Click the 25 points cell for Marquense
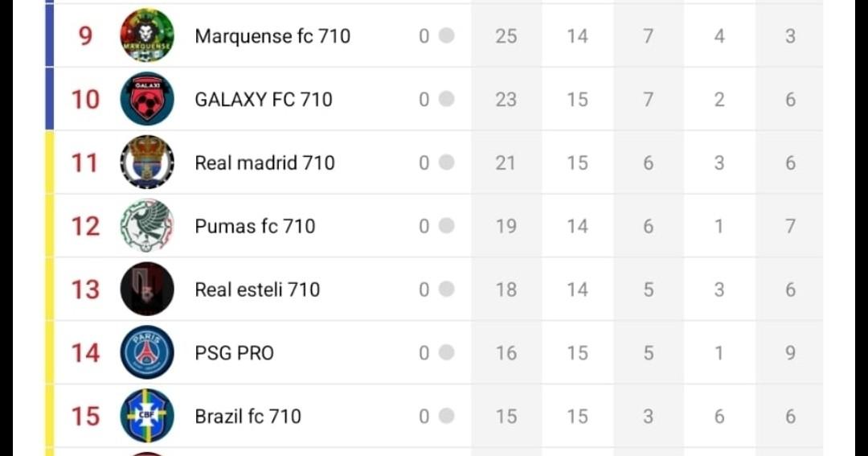The width and height of the screenshot is (868, 456). (506, 36)
